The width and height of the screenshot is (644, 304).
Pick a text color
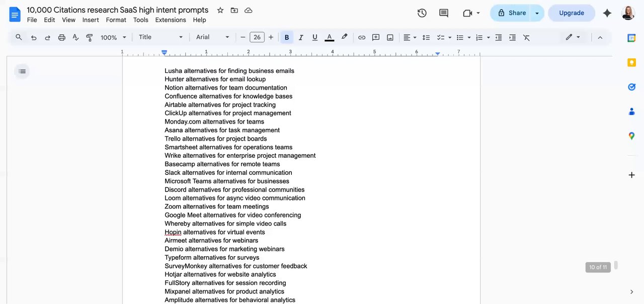click(330, 37)
